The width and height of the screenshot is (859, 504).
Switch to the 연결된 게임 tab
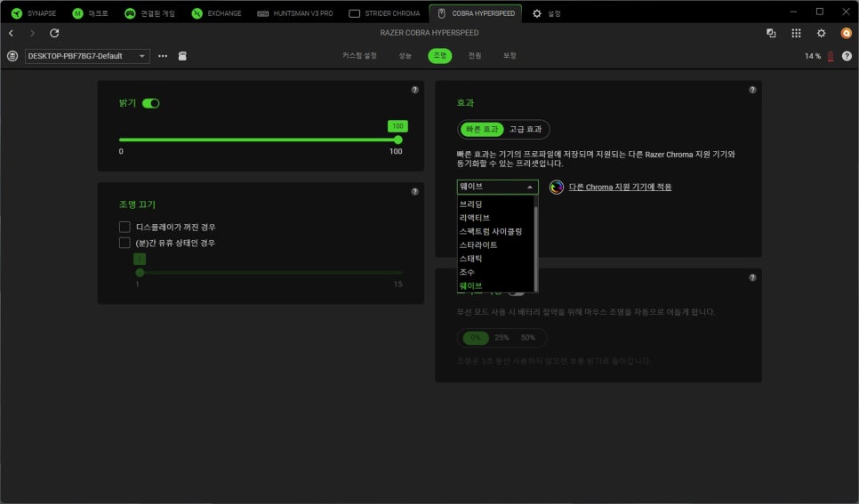(149, 13)
